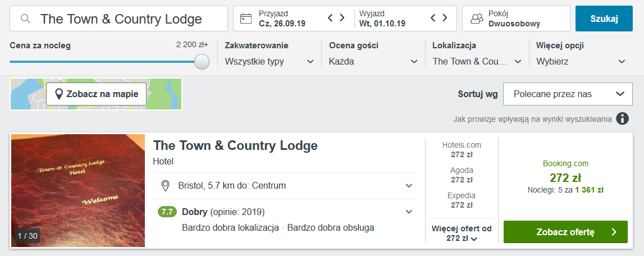Expand the Dobry opinie 2019 reviews row
The width and height of the screenshot is (644, 256).
click(285, 212)
